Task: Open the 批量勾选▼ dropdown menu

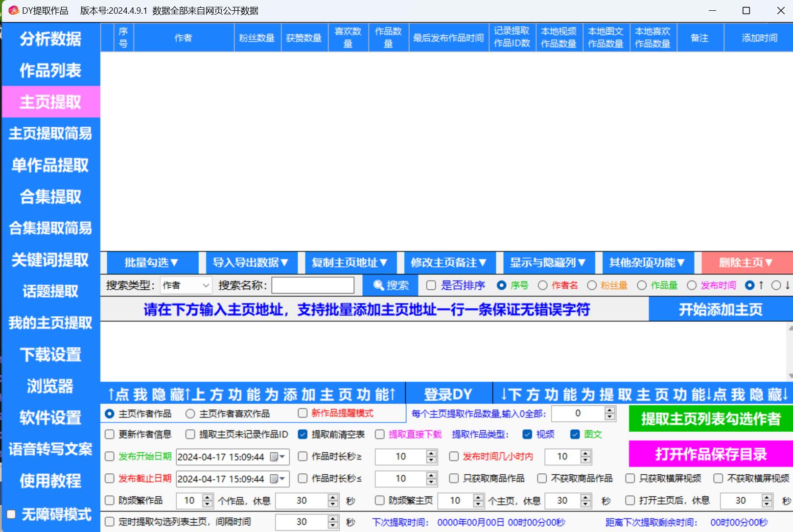Action: pyautogui.click(x=150, y=263)
